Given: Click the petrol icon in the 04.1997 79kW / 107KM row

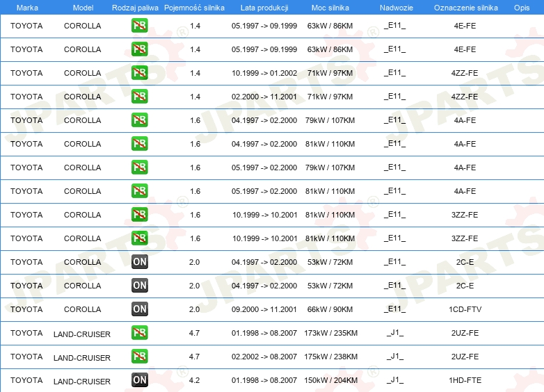Looking at the screenshot, I should click(139, 120).
